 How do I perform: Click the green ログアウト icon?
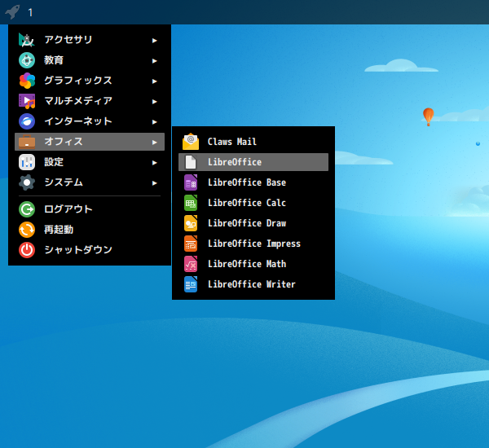tap(27, 209)
